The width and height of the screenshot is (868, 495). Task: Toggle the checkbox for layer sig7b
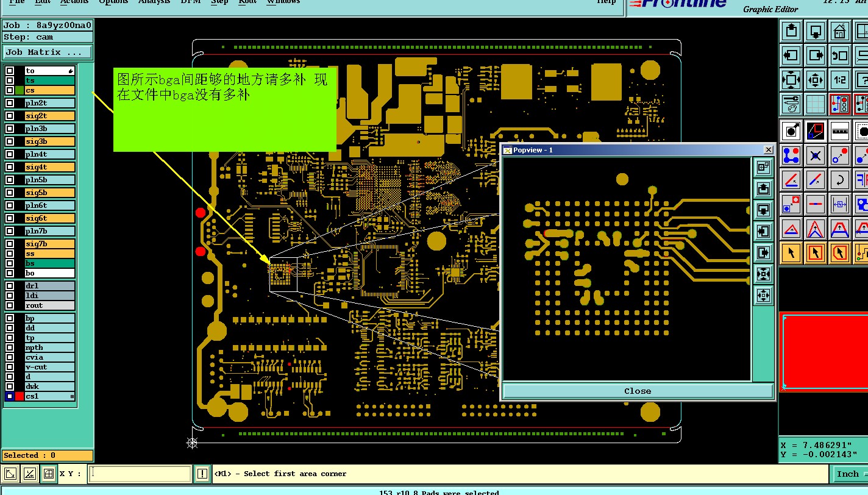point(10,244)
